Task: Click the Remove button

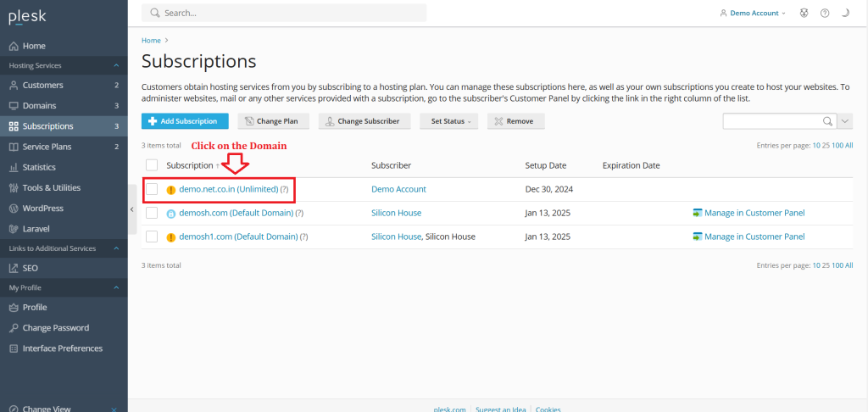Action: 516,121
